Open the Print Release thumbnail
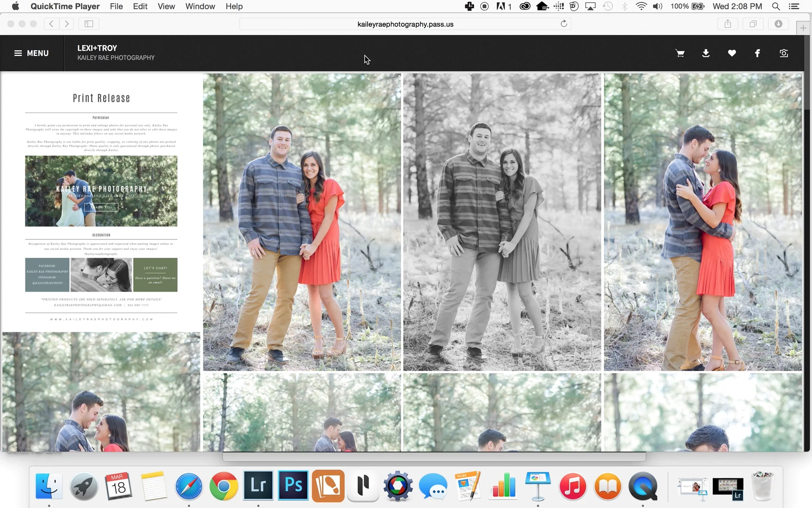812x508 pixels. (x=101, y=201)
